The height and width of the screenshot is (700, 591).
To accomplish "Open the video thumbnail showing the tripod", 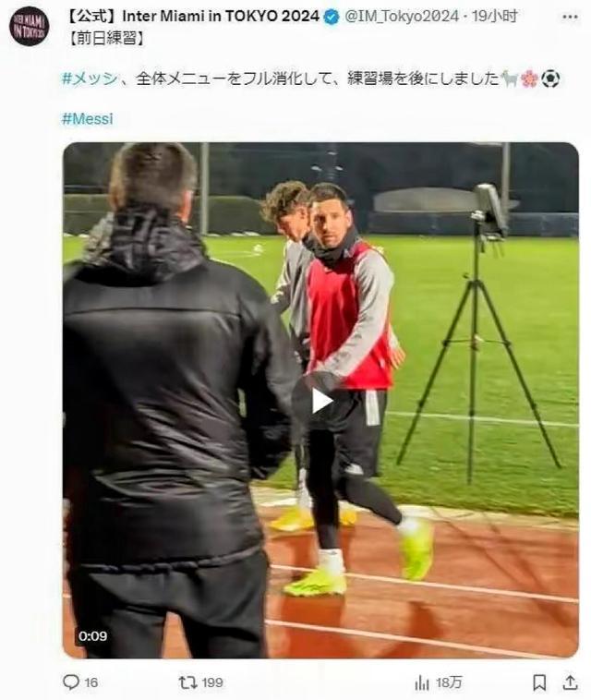I will pos(321,400).
